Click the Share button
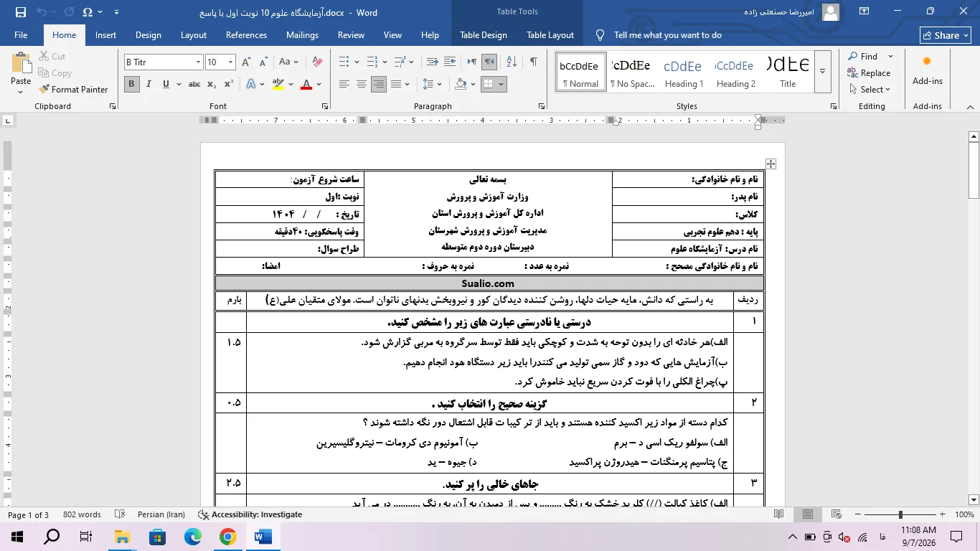This screenshot has width=980, height=551. (x=946, y=35)
